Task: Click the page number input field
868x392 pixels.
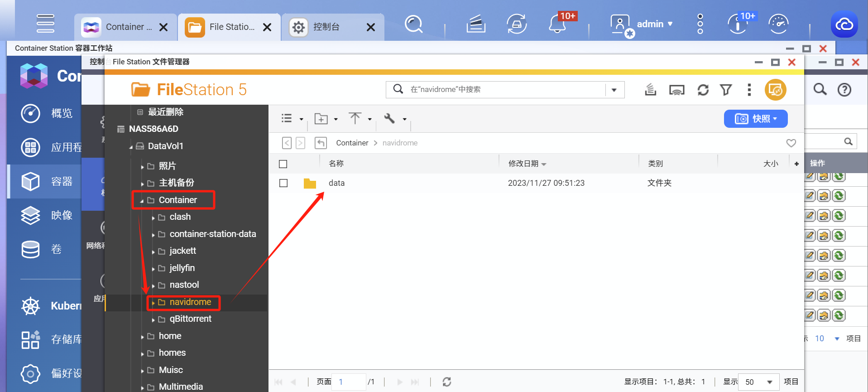Action: [349, 382]
